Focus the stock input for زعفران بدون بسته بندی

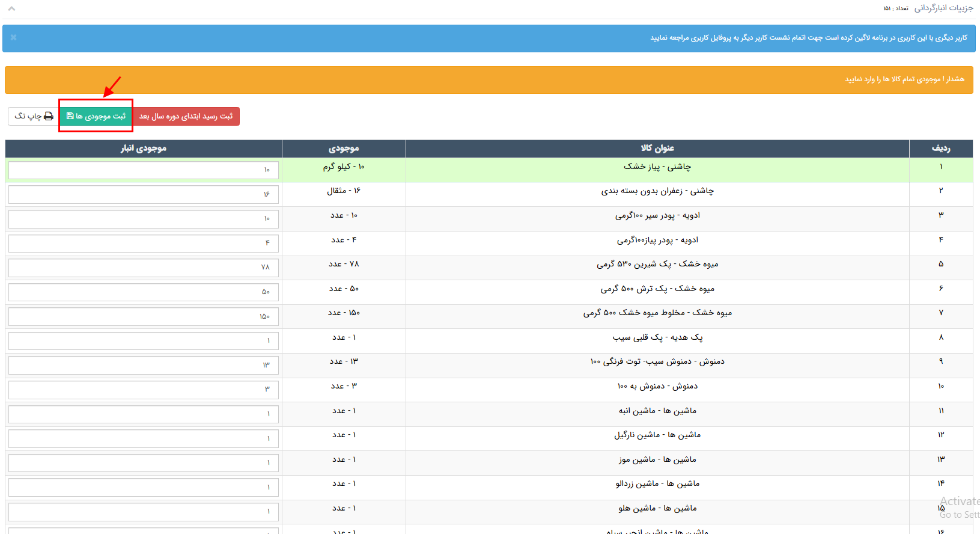tap(143, 194)
